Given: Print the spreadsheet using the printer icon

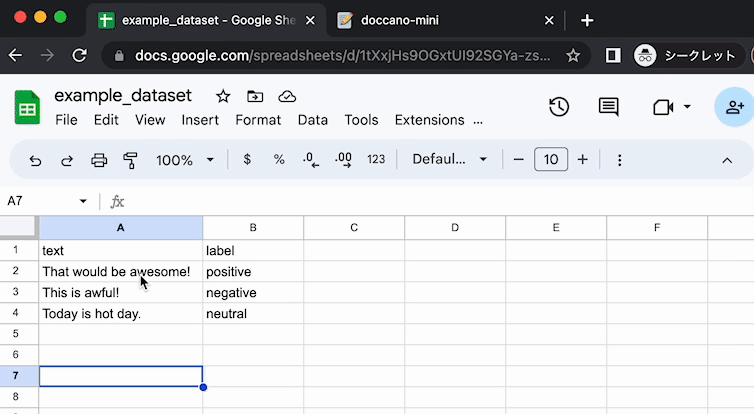Looking at the screenshot, I should [x=99, y=160].
